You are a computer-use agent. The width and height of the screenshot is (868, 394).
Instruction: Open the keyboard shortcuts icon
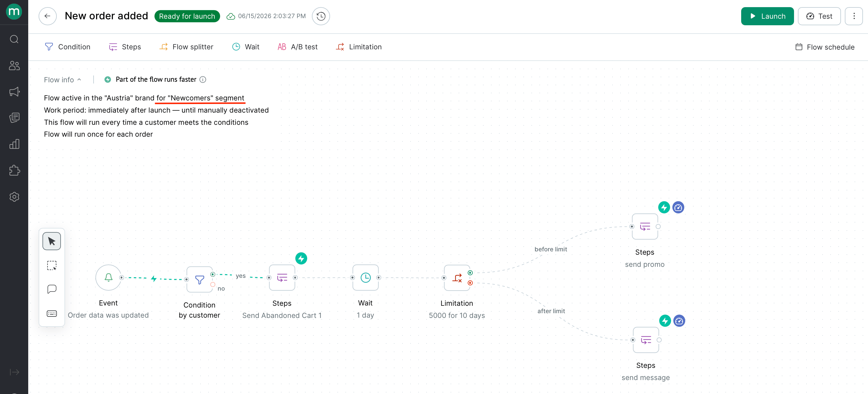point(52,314)
